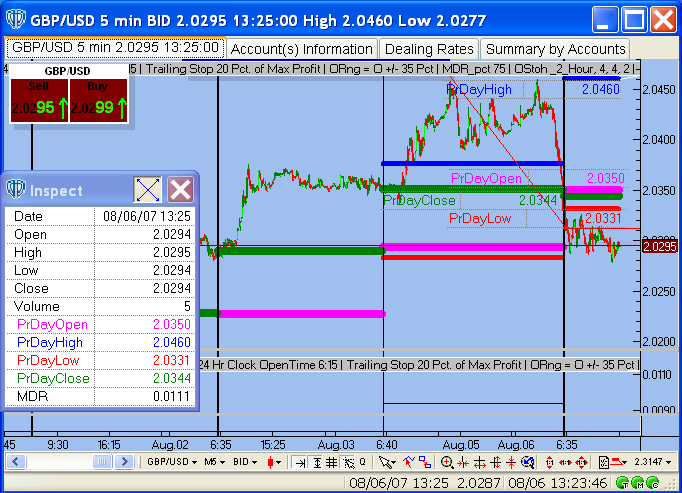Toggle the Q toolbar button
This screenshot has width=682, height=493.
[362, 462]
